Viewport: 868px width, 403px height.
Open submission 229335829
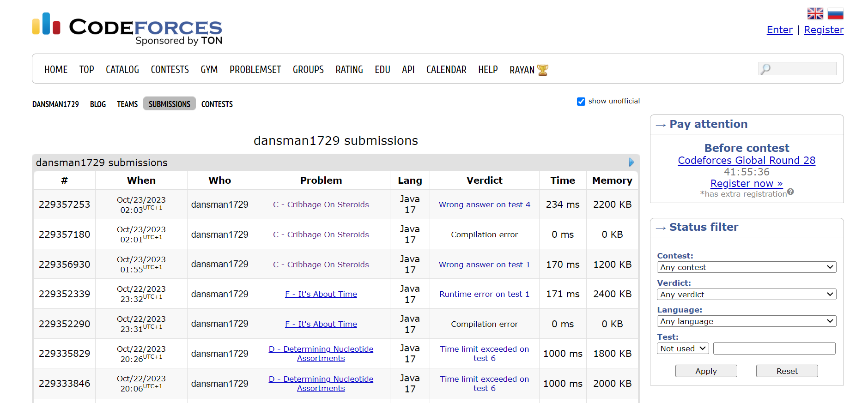[x=65, y=354]
